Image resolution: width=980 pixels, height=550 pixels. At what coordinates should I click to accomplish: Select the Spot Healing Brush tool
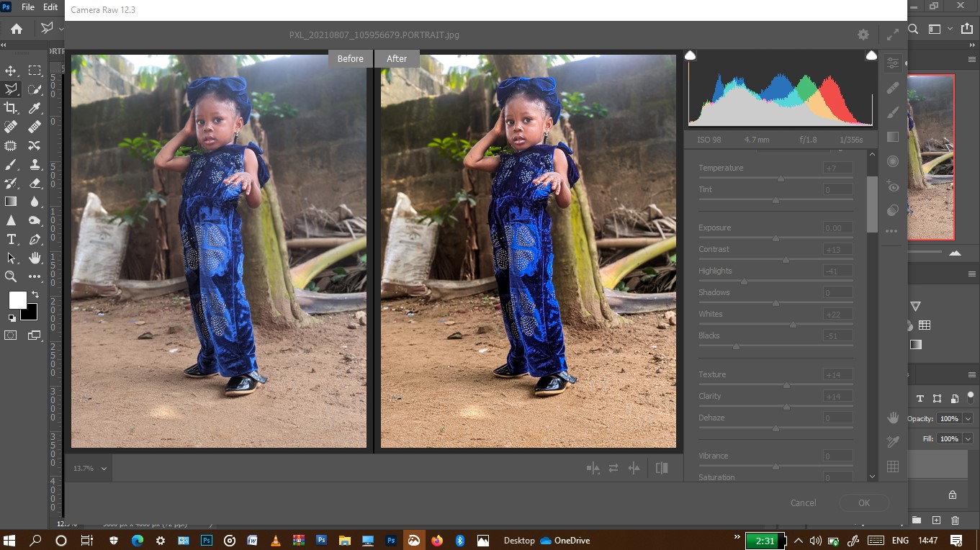(11, 127)
